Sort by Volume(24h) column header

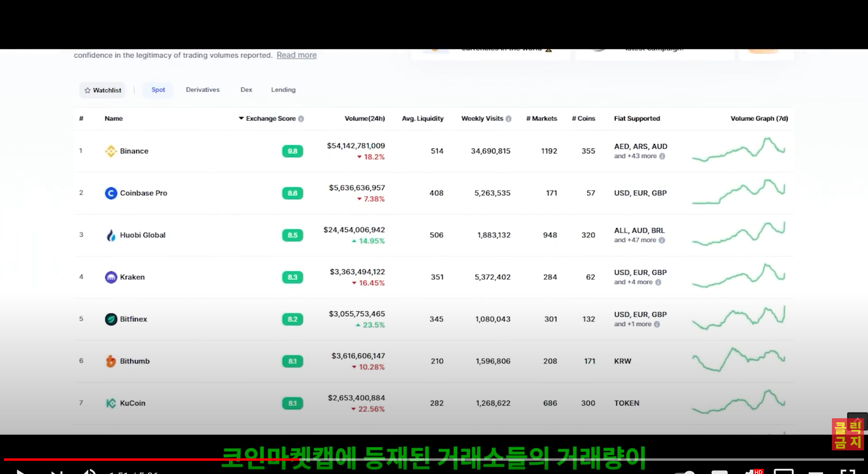pos(365,119)
